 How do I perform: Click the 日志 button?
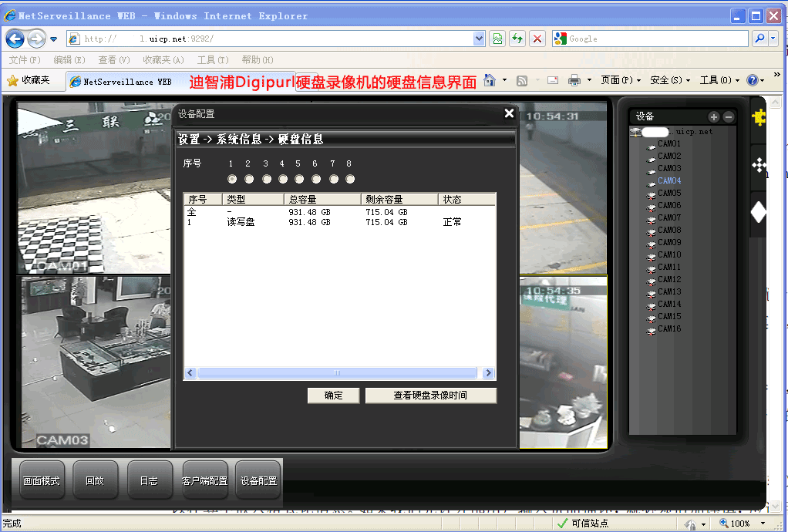(150, 481)
